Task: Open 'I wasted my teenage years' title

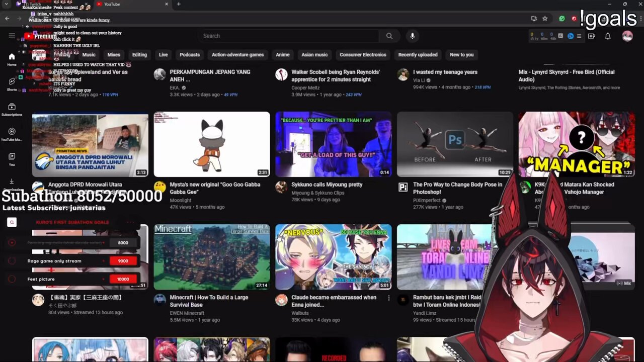Action: click(445, 72)
